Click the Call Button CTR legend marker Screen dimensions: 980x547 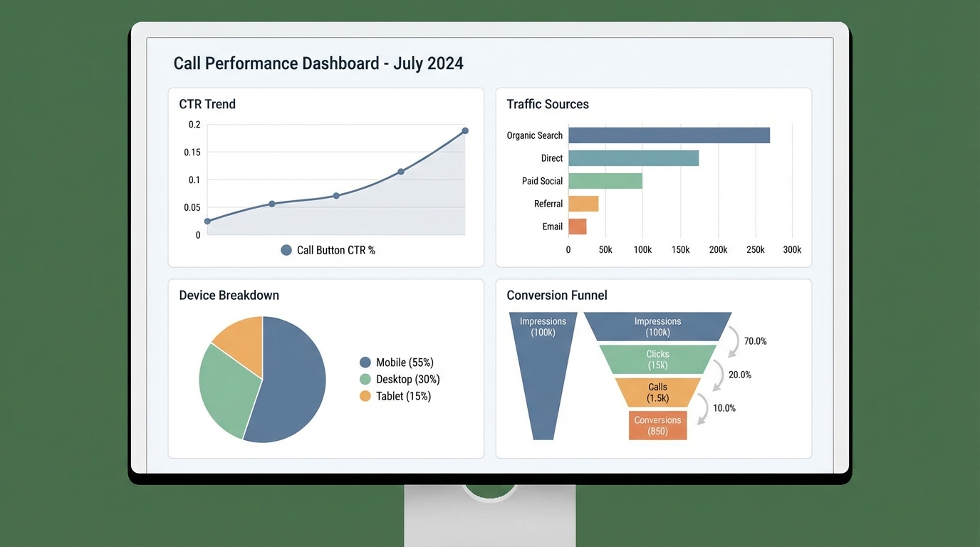tap(286, 250)
